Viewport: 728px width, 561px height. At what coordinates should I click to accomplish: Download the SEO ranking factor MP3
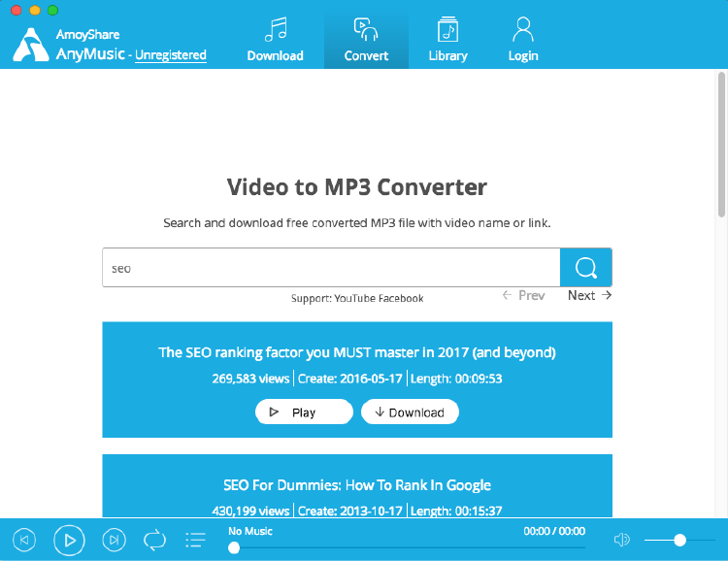point(410,412)
